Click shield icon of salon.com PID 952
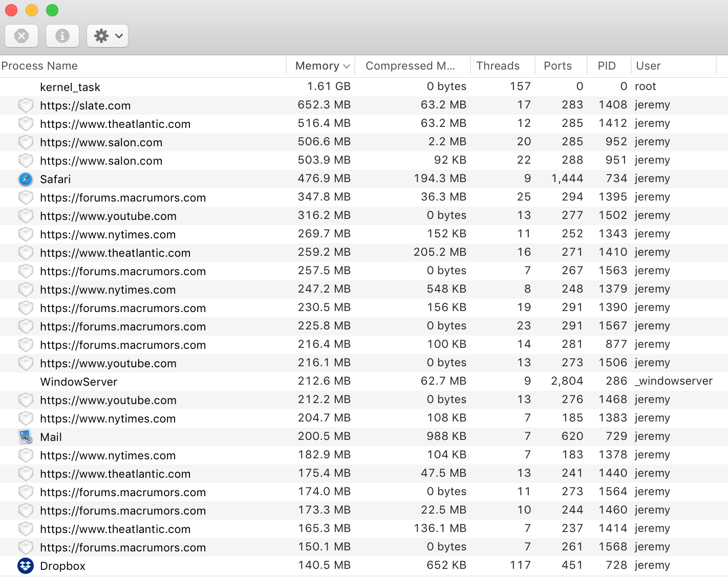Screen dimensions: 728x577 tap(26, 142)
